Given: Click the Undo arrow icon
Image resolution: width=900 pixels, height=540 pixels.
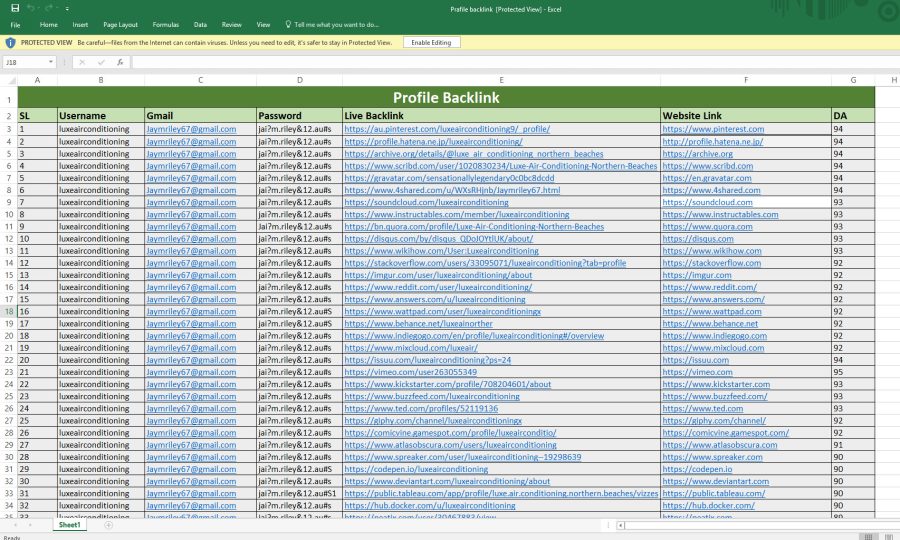Looking at the screenshot, I should point(31,8).
